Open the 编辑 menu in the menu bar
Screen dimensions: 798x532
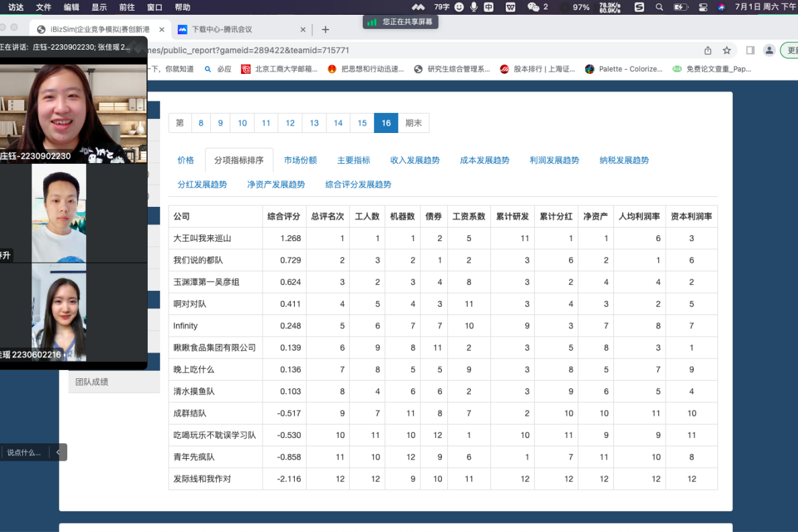(71, 7)
